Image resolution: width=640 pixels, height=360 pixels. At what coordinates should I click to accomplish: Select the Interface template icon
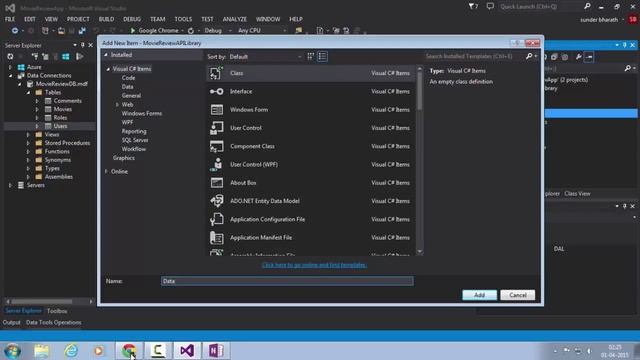coord(216,91)
